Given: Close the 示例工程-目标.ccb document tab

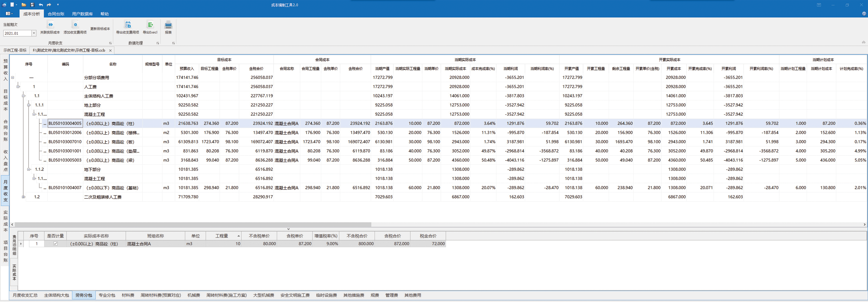Looking at the screenshot, I should (110, 50).
